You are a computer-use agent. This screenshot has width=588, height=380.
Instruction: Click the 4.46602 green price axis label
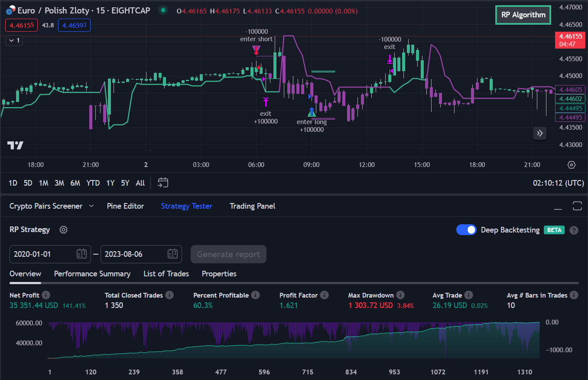point(570,99)
